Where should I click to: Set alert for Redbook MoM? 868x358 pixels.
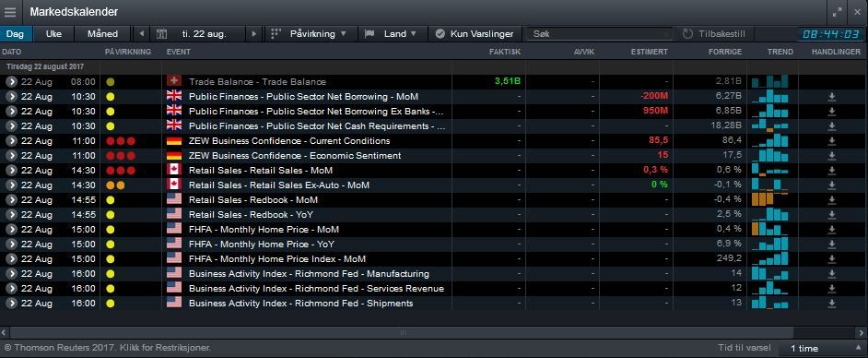tap(831, 200)
